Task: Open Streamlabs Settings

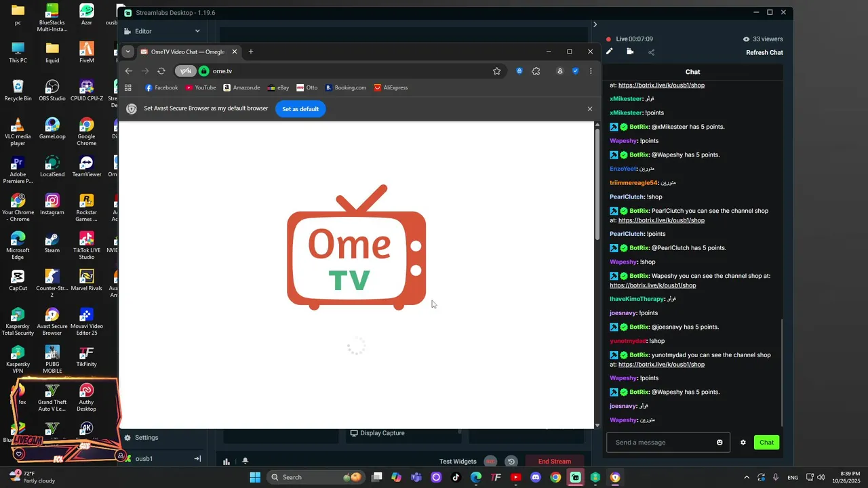Action: point(140,438)
